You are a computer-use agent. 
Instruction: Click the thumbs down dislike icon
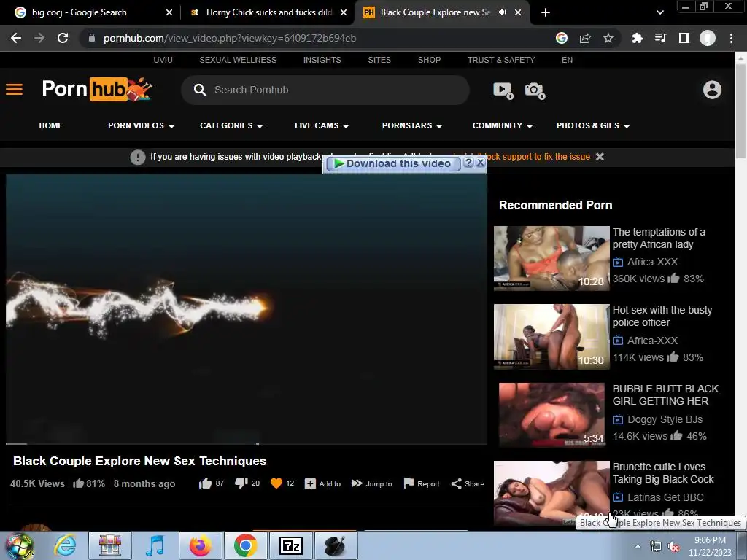click(241, 483)
